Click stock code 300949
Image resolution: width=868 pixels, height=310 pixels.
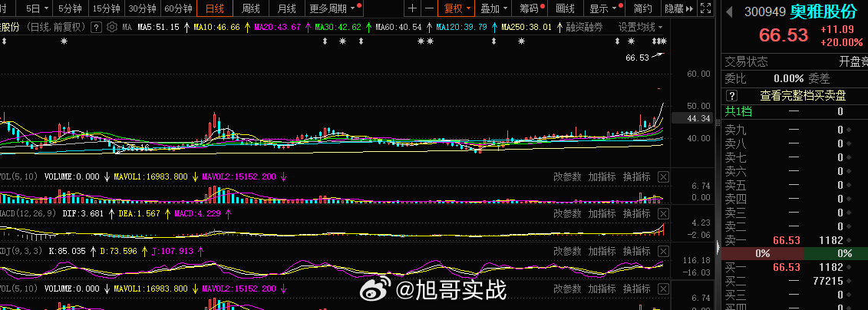(x=764, y=12)
